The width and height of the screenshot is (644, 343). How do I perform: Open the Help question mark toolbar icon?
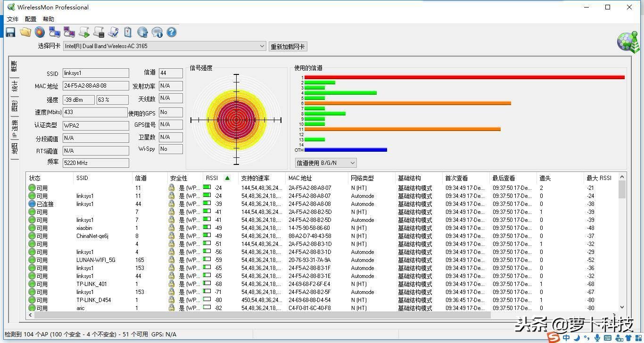(x=171, y=32)
